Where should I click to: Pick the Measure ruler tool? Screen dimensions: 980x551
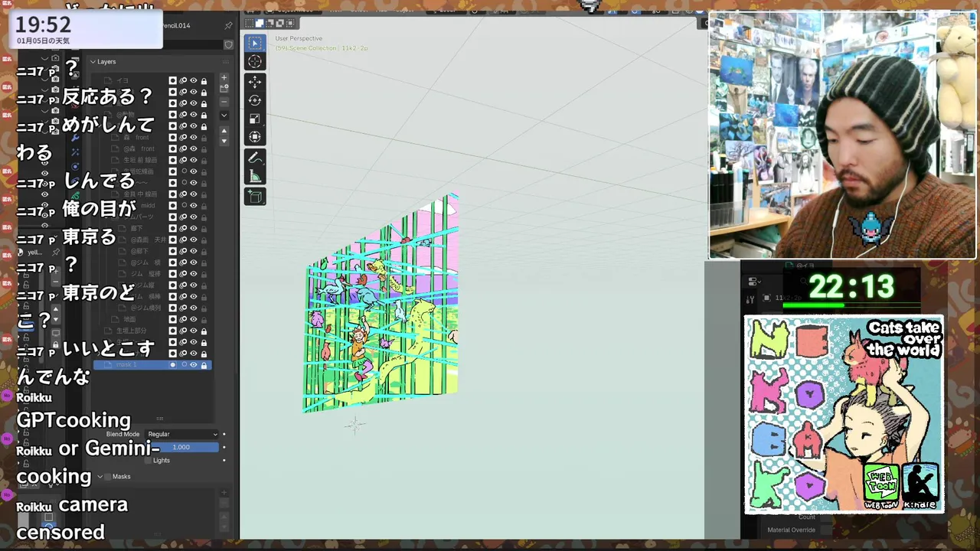point(255,177)
